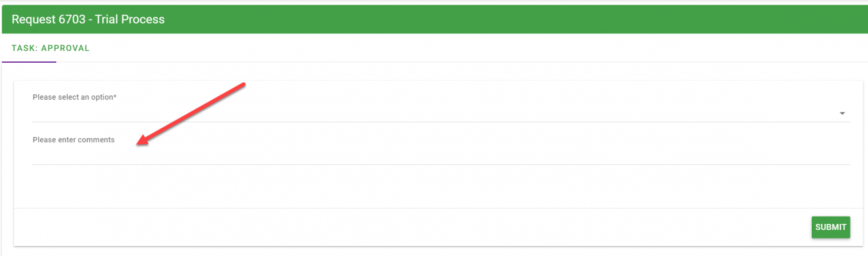
Task: Click the underline of the comments field
Action: click(441, 164)
